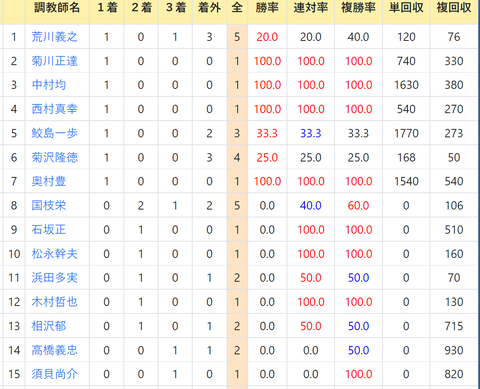This screenshot has width=480, height=389.
Task: Open trainer 国枝栄 link
Action: 49,205
